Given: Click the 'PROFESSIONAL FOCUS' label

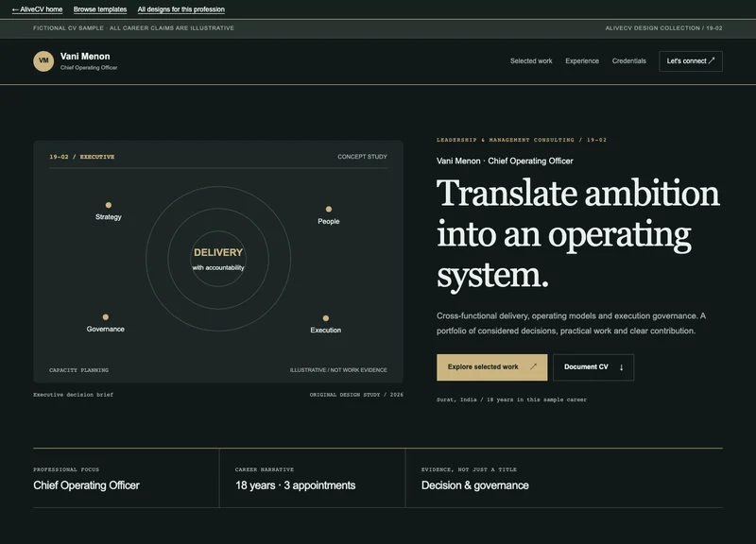Looking at the screenshot, I should (66, 469).
